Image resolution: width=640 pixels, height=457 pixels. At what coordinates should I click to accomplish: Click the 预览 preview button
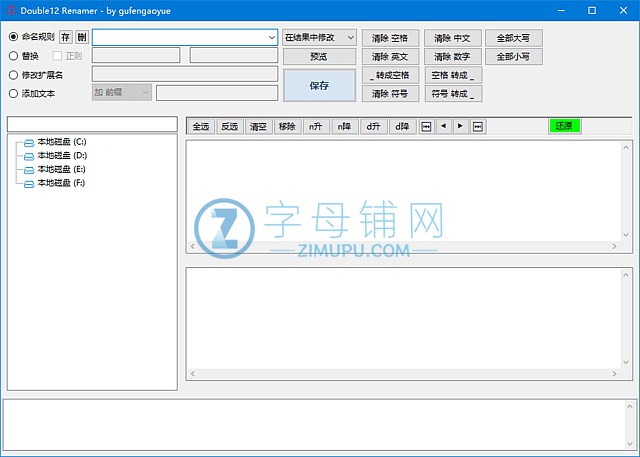(319, 57)
